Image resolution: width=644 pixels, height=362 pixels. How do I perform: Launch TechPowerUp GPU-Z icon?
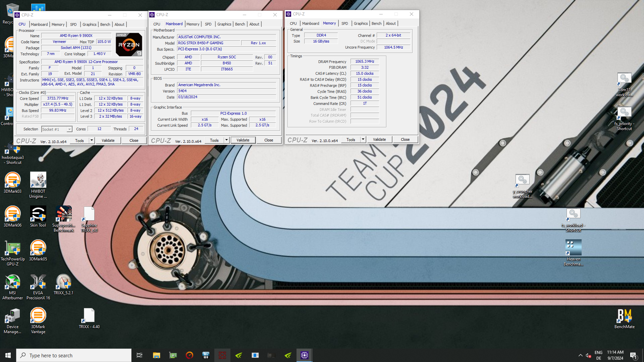[x=13, y=253]
